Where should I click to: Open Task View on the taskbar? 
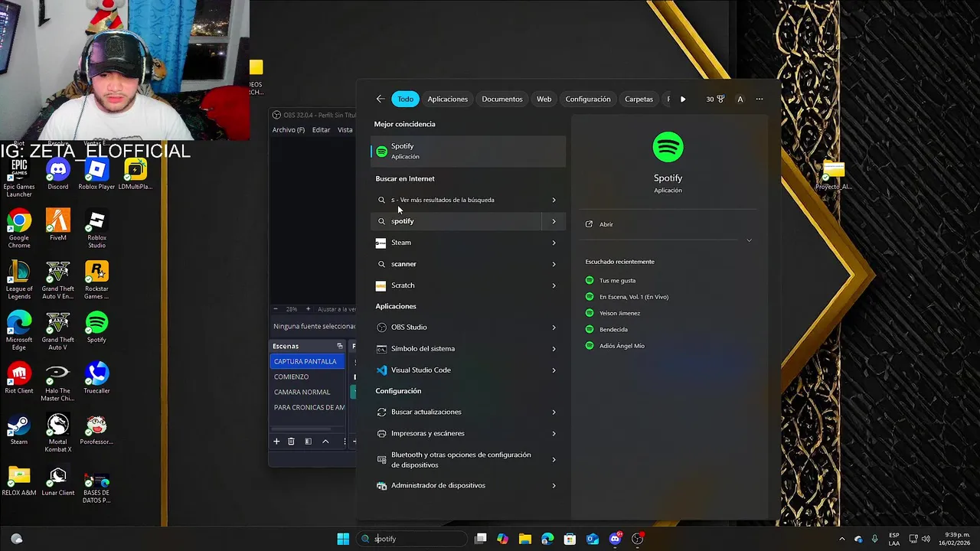click(x=480, y=539)
